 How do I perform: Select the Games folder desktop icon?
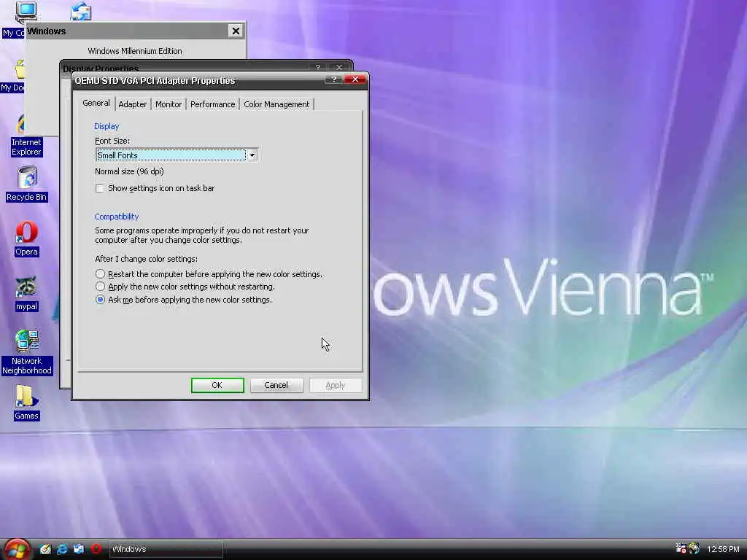26,402
